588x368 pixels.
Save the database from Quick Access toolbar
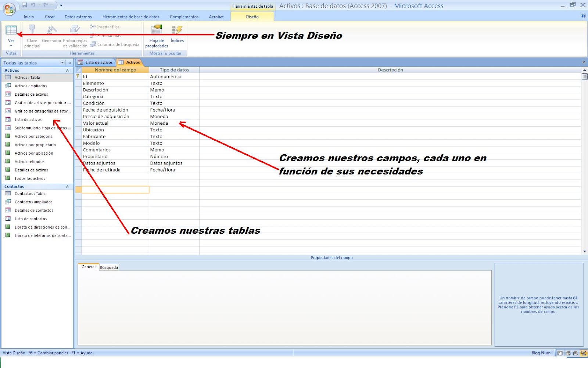25,5
